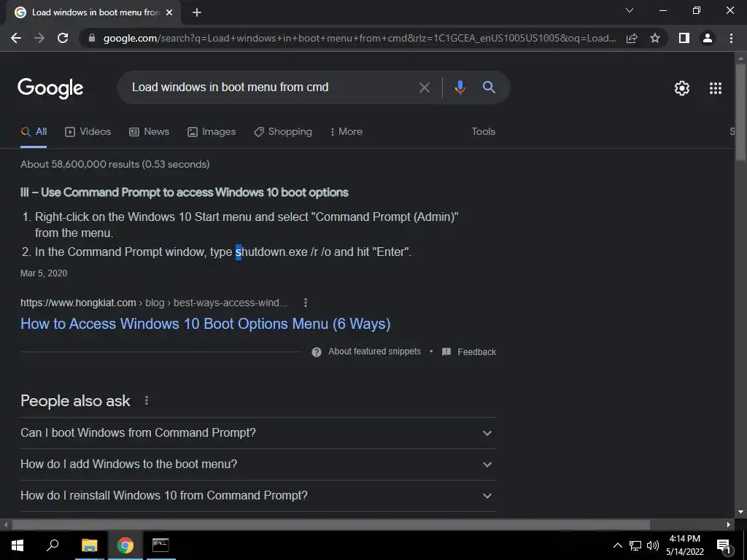Screen dimensions: 747x560
Task: Open the Google apps grid
Action: tap(716, 88)
